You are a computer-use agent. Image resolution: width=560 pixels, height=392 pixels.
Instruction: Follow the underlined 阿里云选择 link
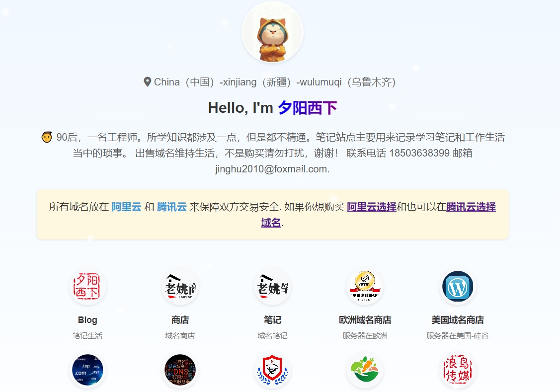click(371, 207)
